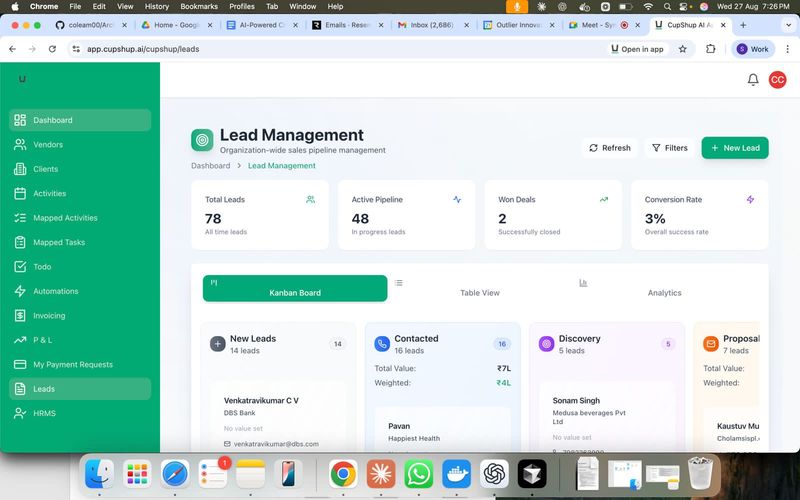Viewport: 800px width, 500px height.
Task: Open Chrome three-dot menu
Action: (788, 49)
